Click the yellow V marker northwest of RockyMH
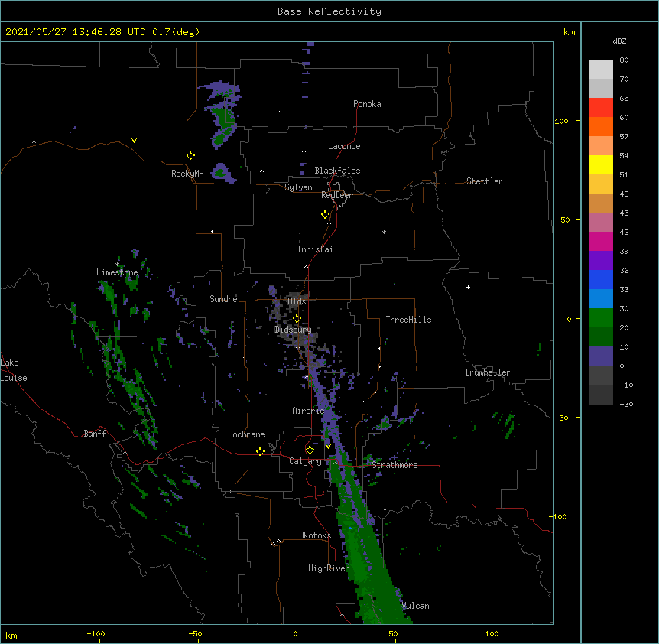The height and width of the screenshot is (644, 659). point(134,141)
